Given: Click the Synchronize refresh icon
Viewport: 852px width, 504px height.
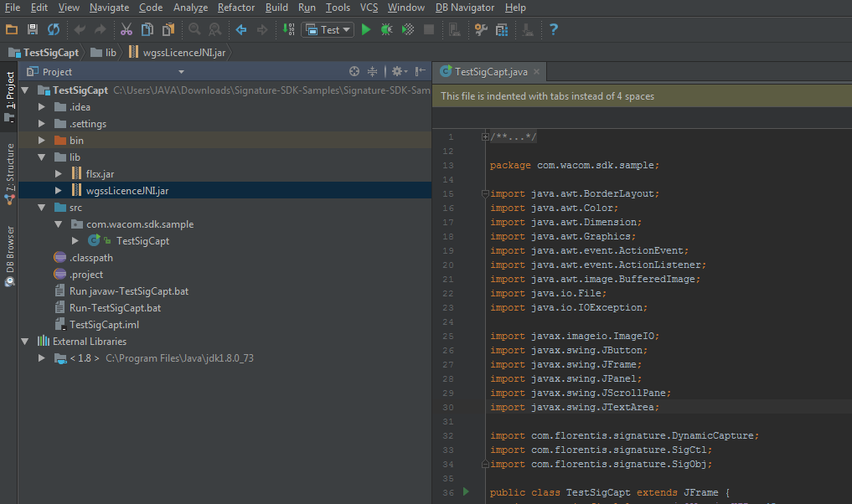Looking at the screenshot, I should pyautogui.click(x=53, y=29).
